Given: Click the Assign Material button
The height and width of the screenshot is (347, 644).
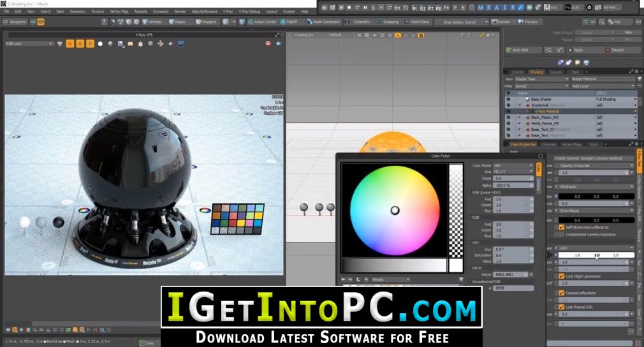Looking at the screenshot, I should [x=603, y=79].
